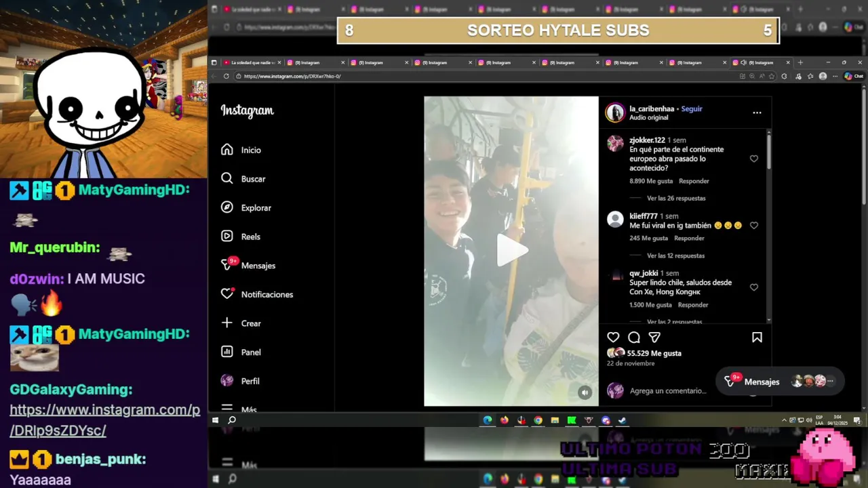Open the browser tab actions menu icon
This screenshot has width=868, height=488.
pos(214,62)
